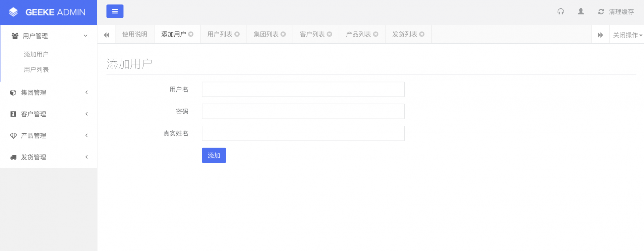644x251 pixels.
Task: Open support via the headphones icon
Action: click(x=561, y=12)
